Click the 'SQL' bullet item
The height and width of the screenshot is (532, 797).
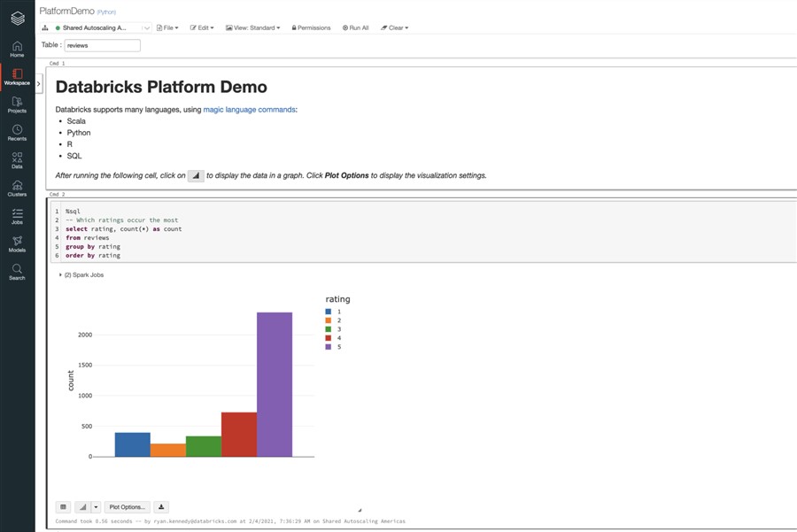point(74,156)
